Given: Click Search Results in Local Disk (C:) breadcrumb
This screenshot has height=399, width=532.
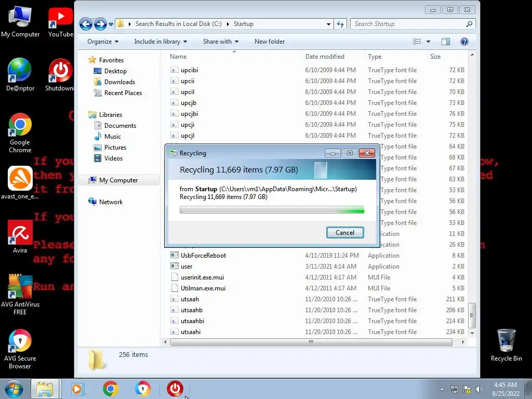Looking at the screenshot, I should coord(179,24).
